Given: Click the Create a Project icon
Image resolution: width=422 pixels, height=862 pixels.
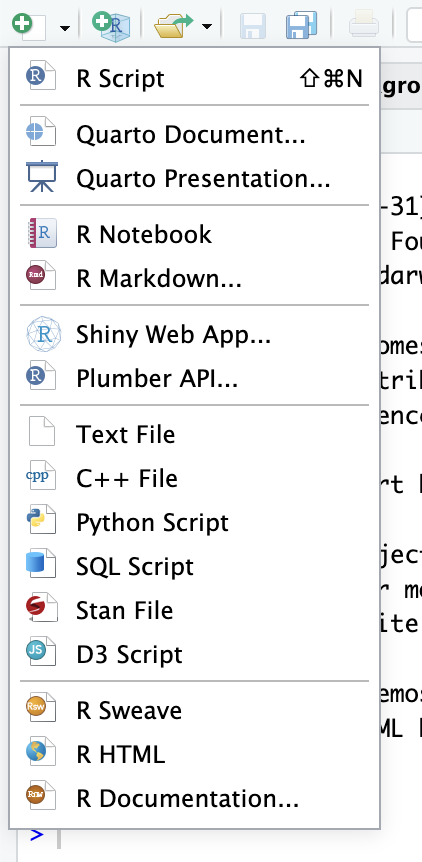Looking at the screenshot, I should (110, 25).
